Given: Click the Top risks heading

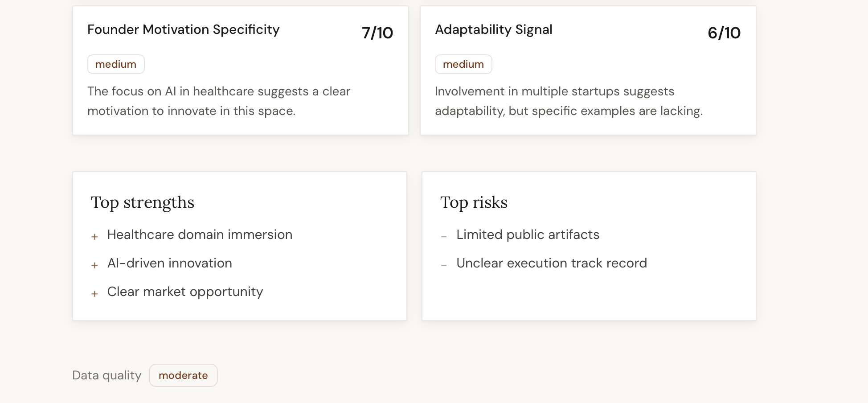Looking at the screenshot, I should pos(474,202).
